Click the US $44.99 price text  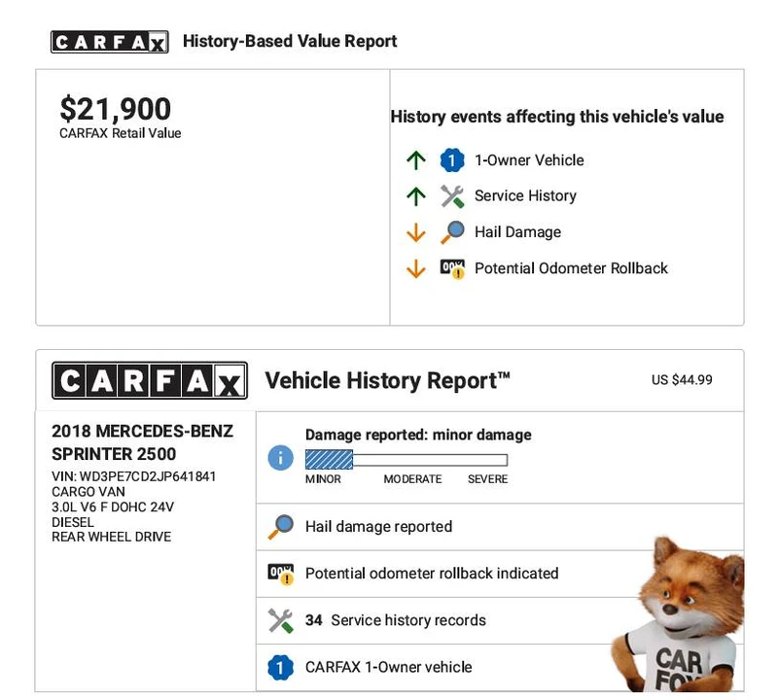[x=682, y=380]
